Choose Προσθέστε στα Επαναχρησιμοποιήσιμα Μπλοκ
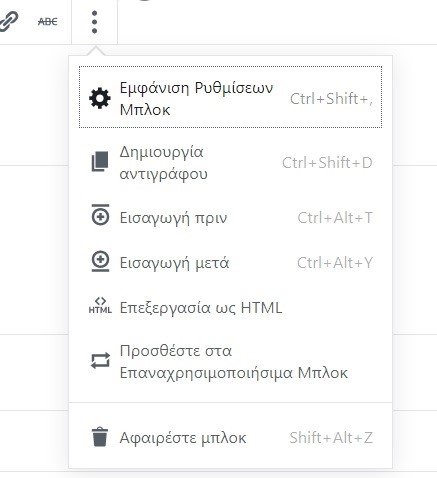 [x=230, y=361]
